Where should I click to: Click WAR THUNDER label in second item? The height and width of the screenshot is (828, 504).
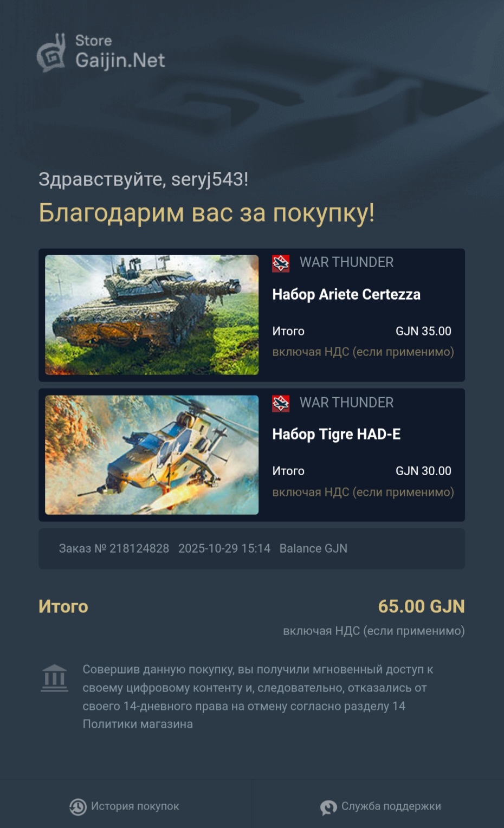pos(347,403)
